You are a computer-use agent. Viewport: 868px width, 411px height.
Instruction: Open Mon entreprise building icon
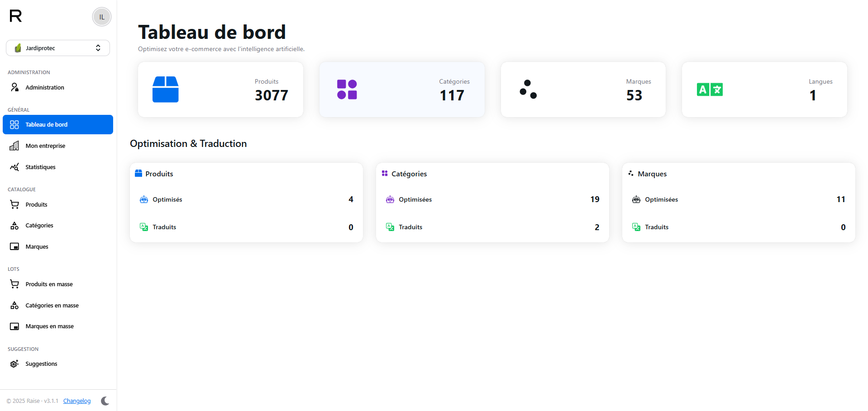[14, 146]
